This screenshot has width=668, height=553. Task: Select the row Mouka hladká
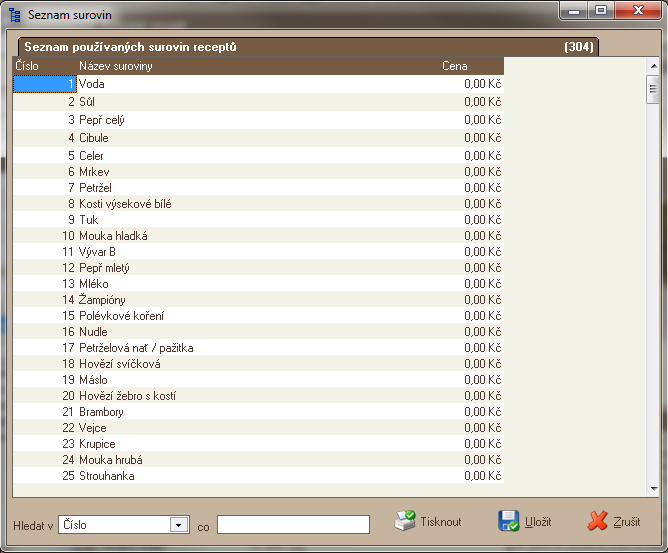coord(259,235)
